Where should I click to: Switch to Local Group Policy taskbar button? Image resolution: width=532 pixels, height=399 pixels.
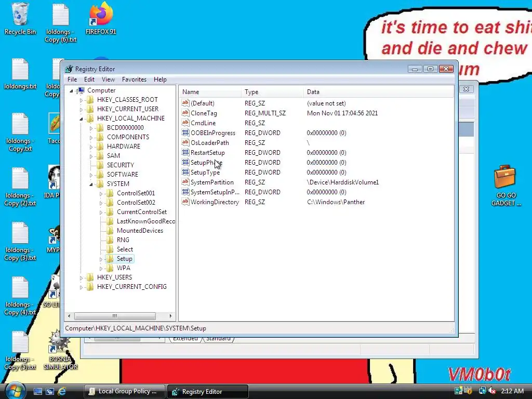coord(125,391)
